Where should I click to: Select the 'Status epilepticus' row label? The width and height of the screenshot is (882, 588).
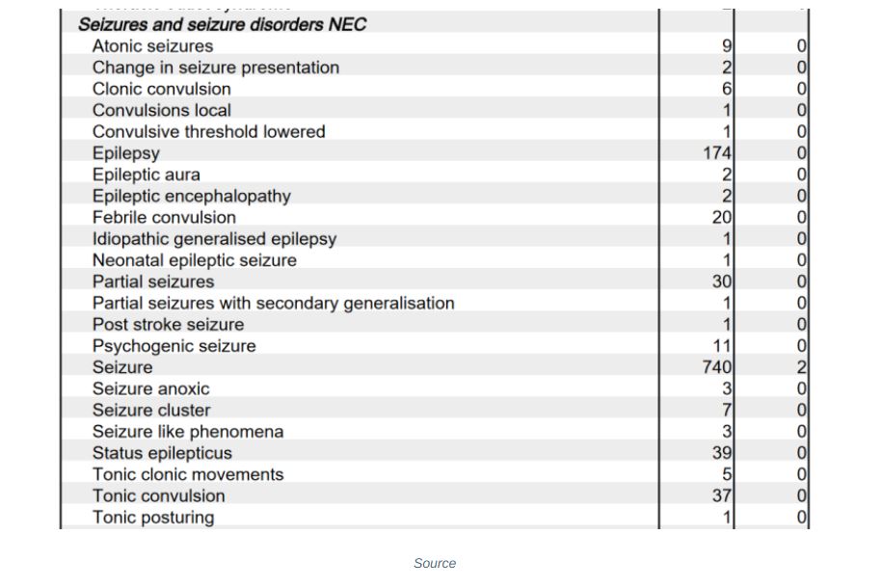point(162,453)
